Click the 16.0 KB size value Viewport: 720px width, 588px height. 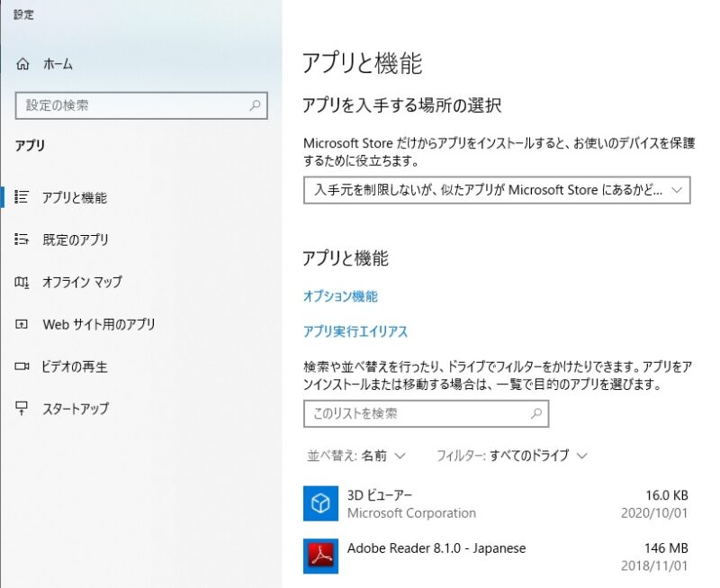[667, 495]
